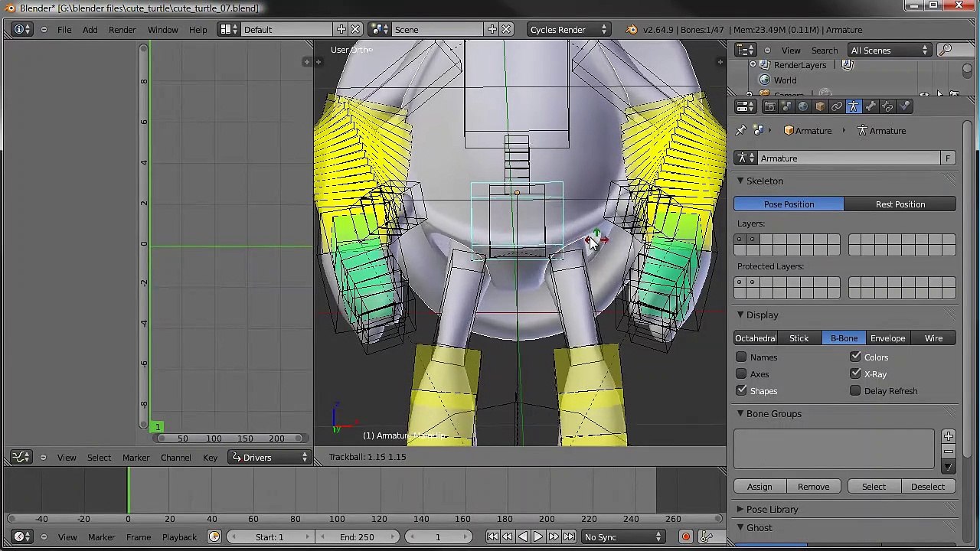
Task: Switch to the Bone properties tab
Action: tap(870, 106)
